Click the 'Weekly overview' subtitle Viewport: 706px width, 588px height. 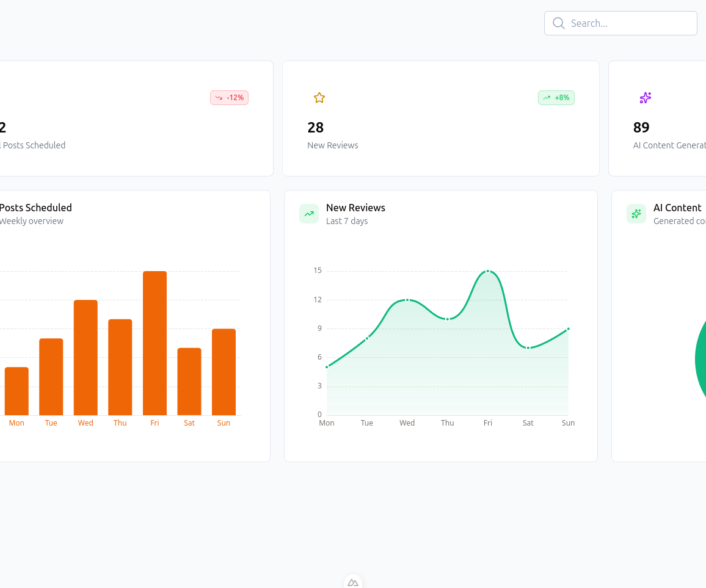pyautogui.click(x=32, y=221)
